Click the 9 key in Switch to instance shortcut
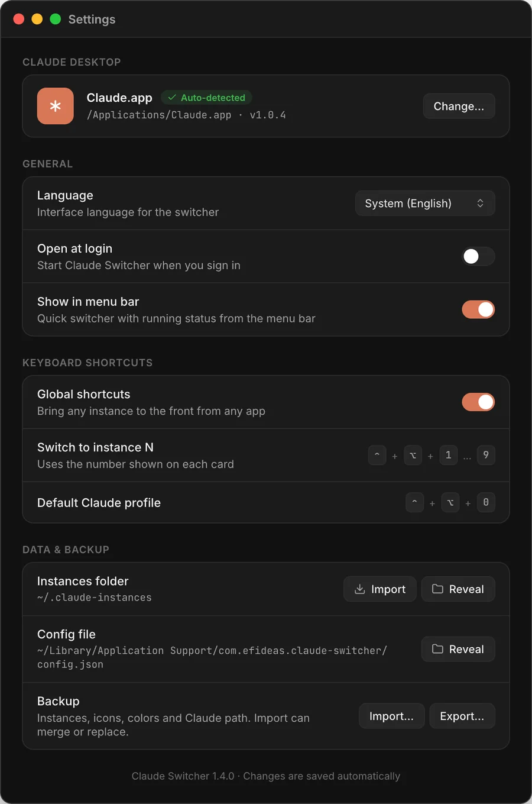This screenshot has width=532, height=804. pos(486,455)
